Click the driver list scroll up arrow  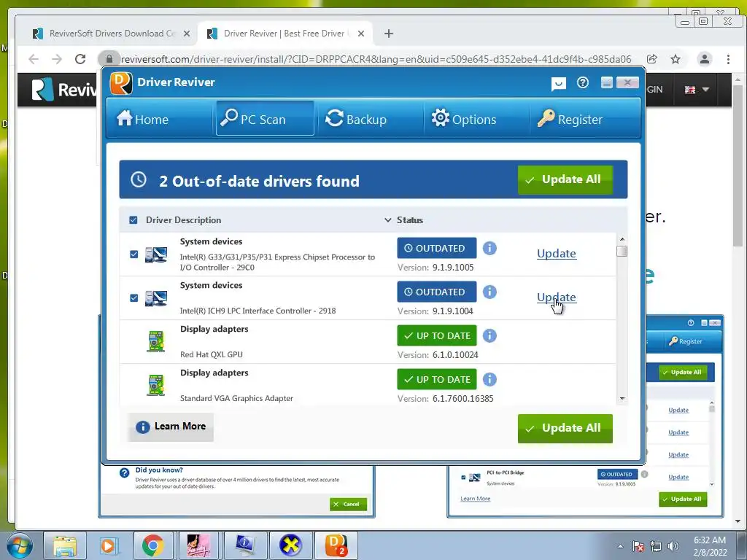(x=622, y=239)
